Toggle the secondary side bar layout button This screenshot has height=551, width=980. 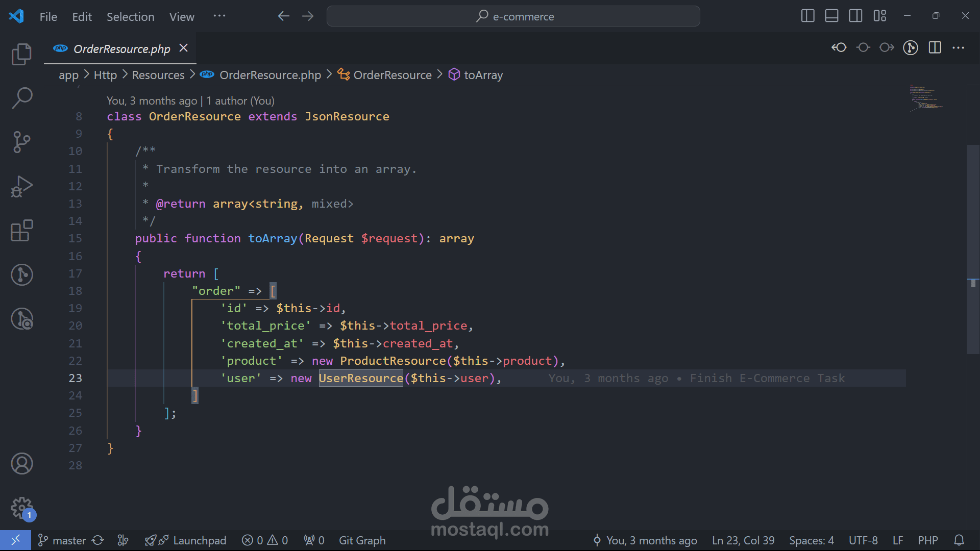pyautogui.click(x=855, y=16)
